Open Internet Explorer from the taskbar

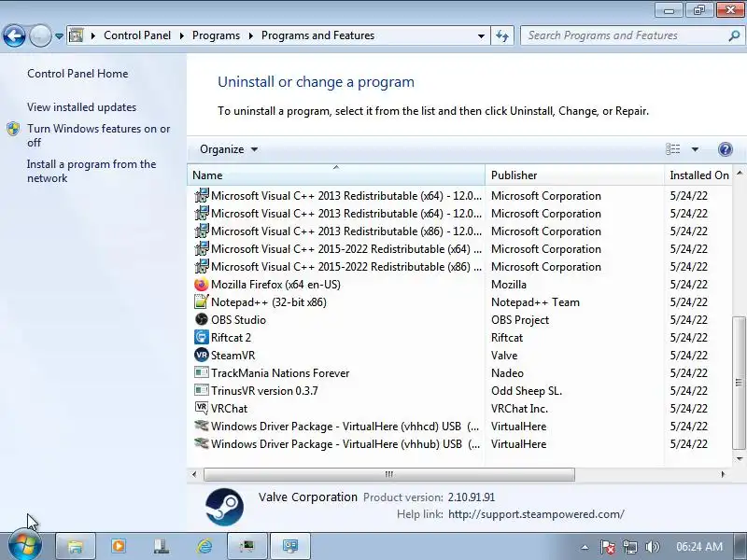pyautogui.click(x=204, y=546)
